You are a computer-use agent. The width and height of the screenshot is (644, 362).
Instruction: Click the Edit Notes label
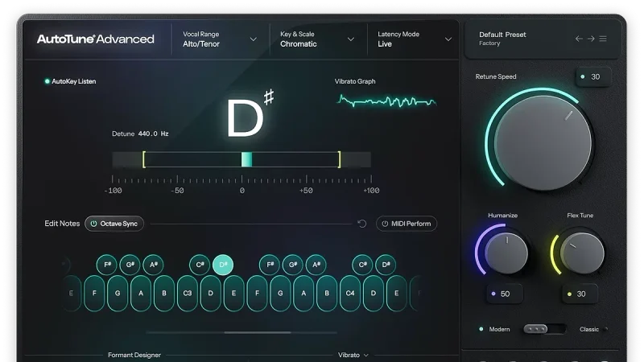pyautogui.click(x=62, y=224)
